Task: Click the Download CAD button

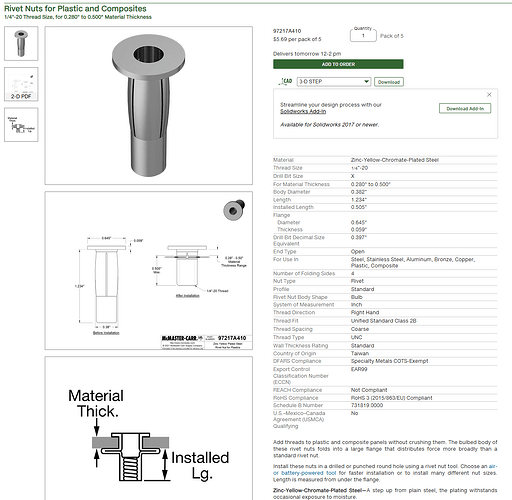Action: point(389,82)
